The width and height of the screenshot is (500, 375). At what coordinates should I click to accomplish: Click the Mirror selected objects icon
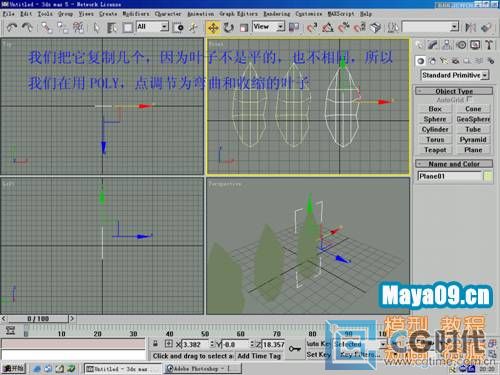coord(471,27)
